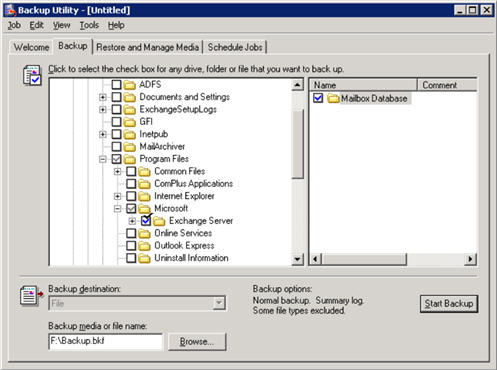Collapse the Microsoft folder node
497x370 pixels.
(117, 209)
